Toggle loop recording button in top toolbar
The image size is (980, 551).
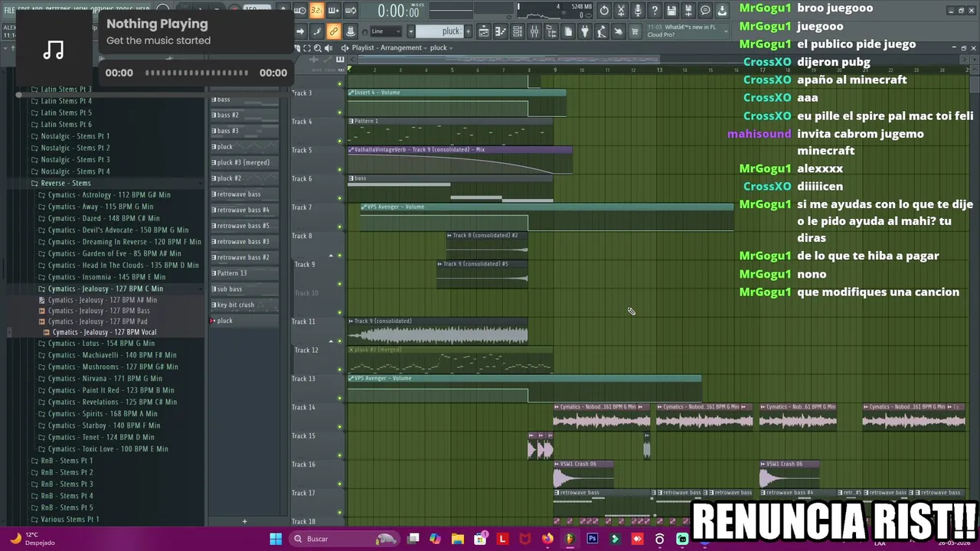pos(351,11)
